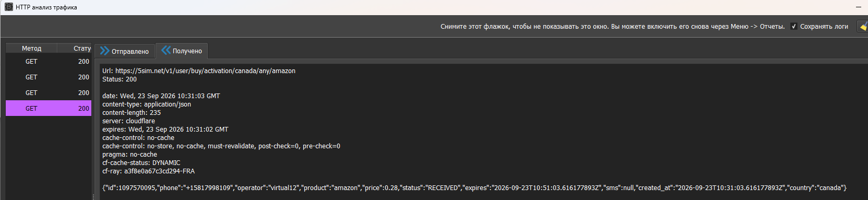This screenshot has height=200, width=868.
Task: Click the "cf-ray: a3f8e0a67c3cd294-FRA" line
Action: coord(149,171)
